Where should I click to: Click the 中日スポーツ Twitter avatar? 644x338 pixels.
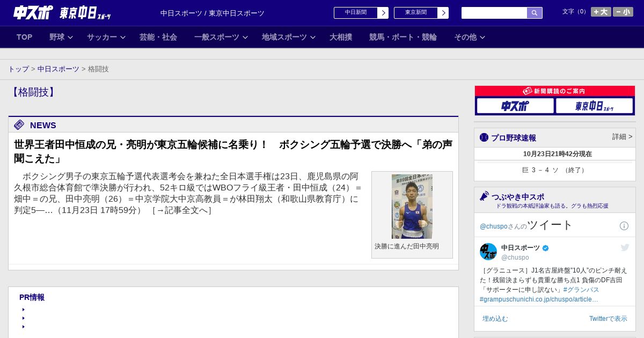point(488,252)
